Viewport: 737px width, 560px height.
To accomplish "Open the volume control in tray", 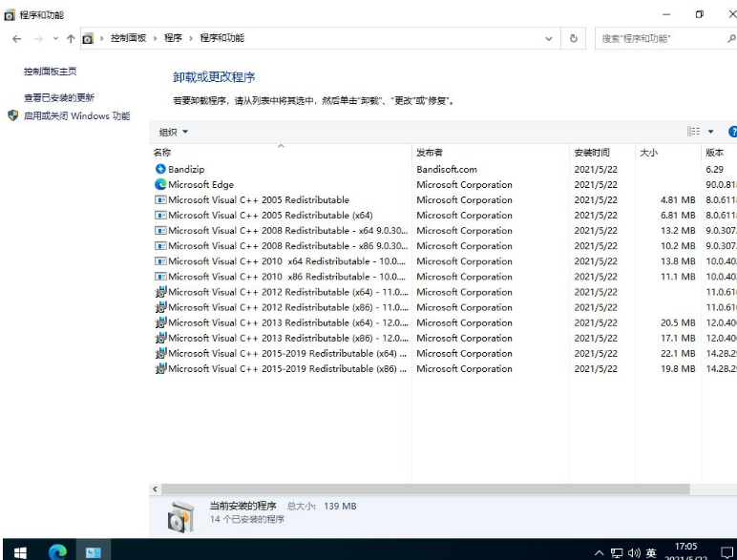I will (x=634, y=553).
